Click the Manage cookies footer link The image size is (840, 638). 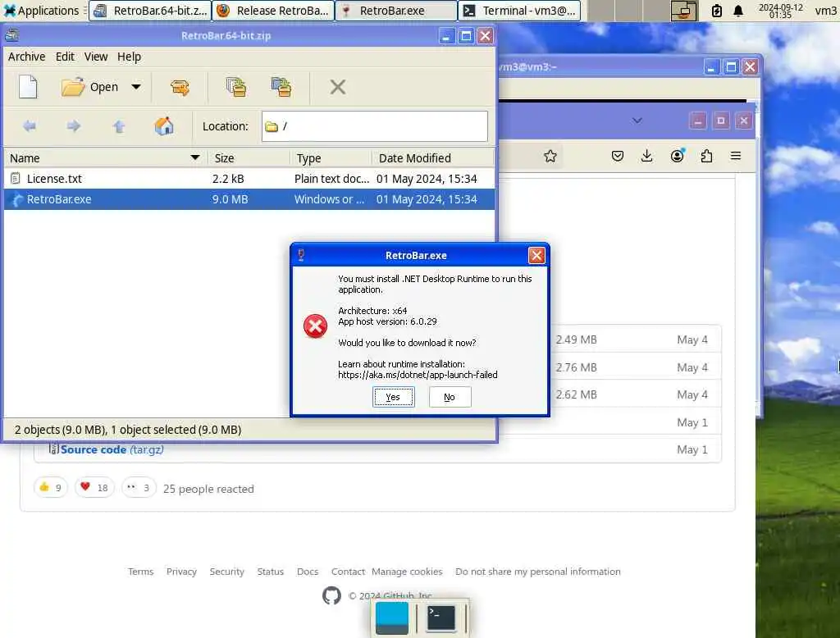pyautogui.click(x=407, y=572)
